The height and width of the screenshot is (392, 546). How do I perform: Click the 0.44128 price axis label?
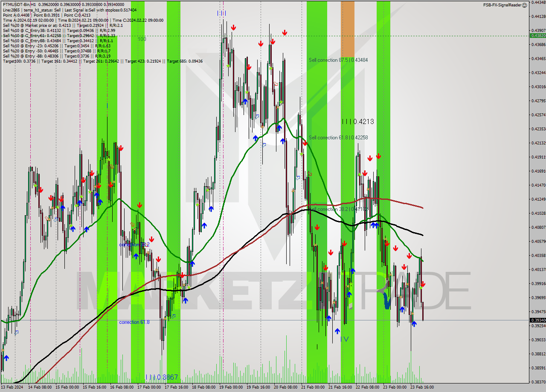pyautogui.click(x=538, y=17)
